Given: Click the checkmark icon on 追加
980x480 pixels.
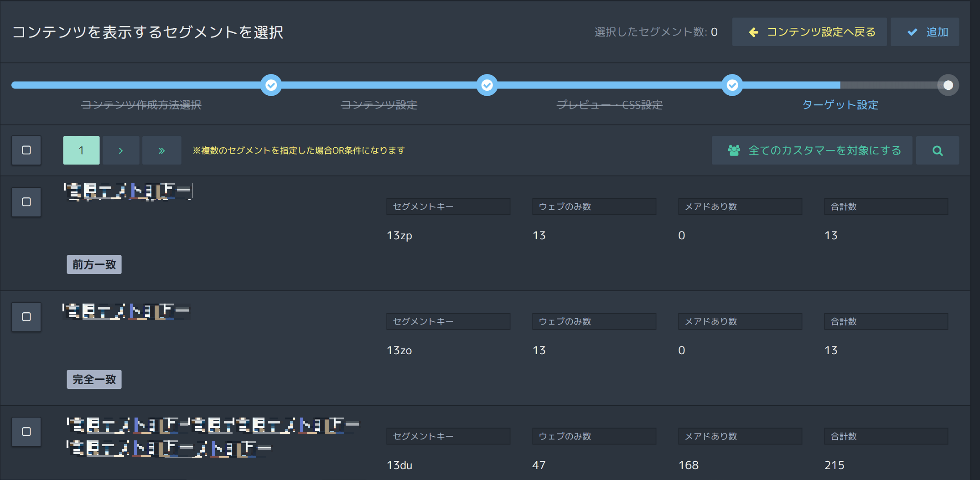Looking at the screenshot, I should pyautogui.click(x=912, y=32).
